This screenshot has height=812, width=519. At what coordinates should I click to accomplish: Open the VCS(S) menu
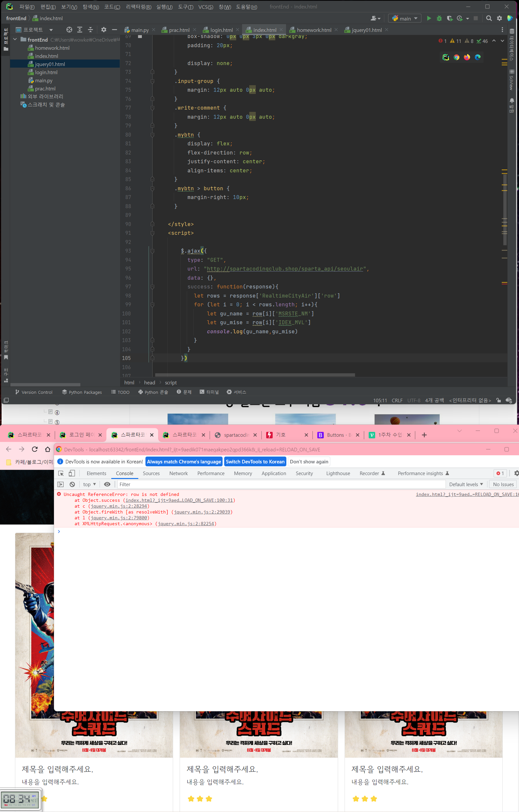[x=206, y=7]
